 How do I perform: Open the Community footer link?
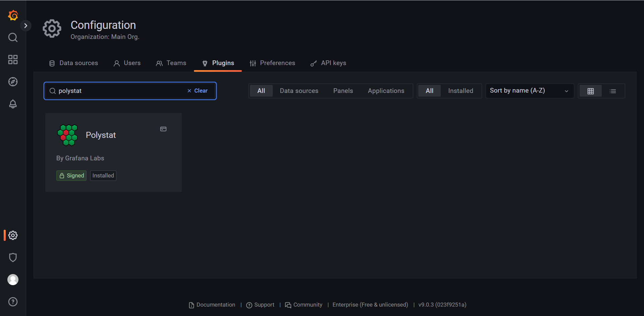tap(304, 305)
